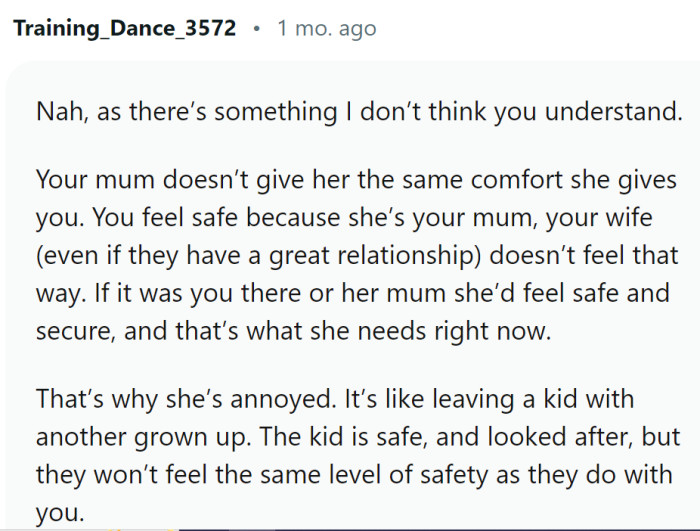Screen dimensions: 700x531
Task: Click the line "secure, and that's what she needs"
Action: [293, 333]
